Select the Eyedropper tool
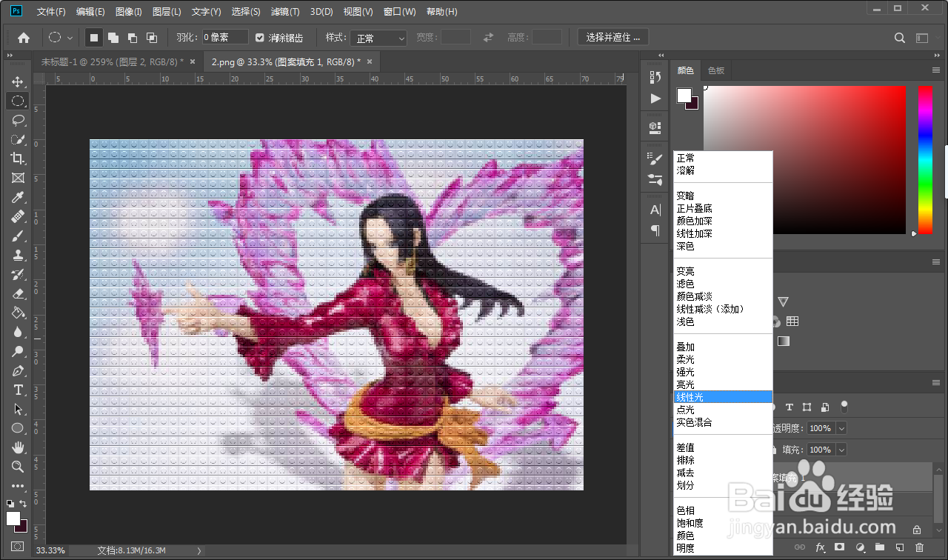Viewport: 948px width, 560px height. click(x=18, y=197)
